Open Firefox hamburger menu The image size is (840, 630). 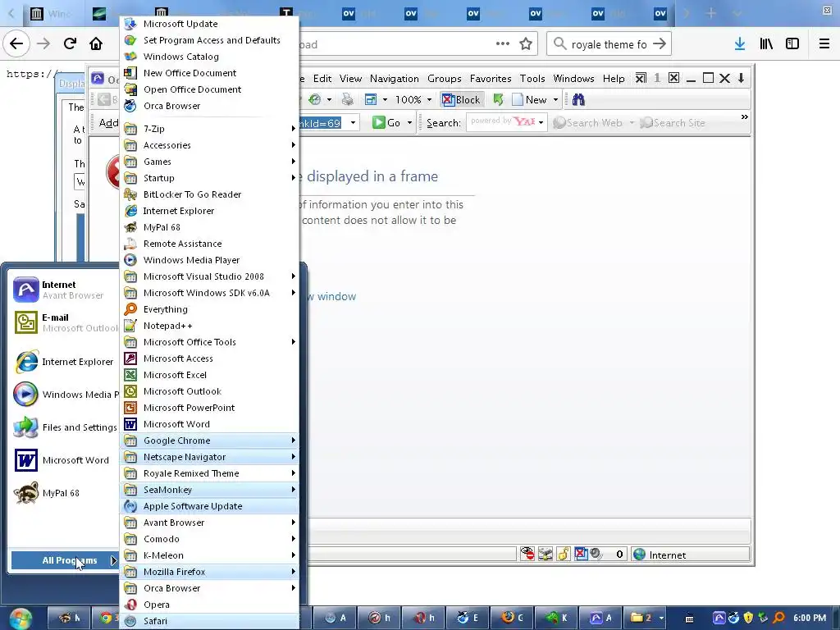pos(824,44)
